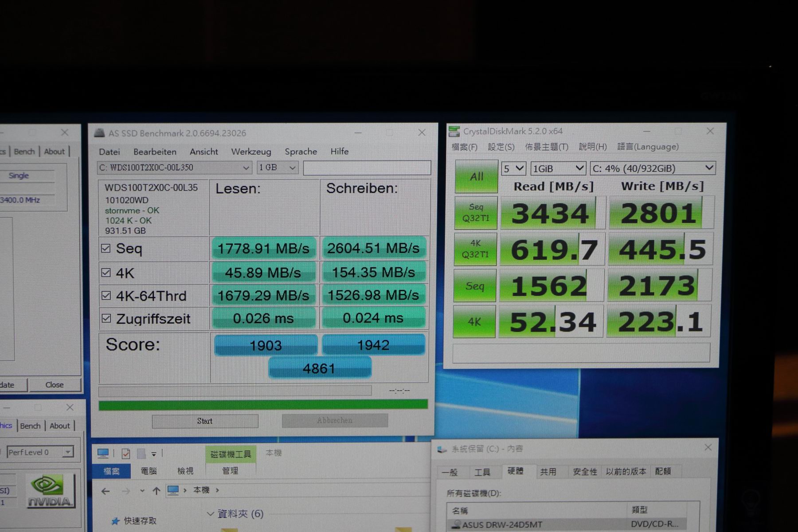Open the 說明(H) menu

[593, 147]
